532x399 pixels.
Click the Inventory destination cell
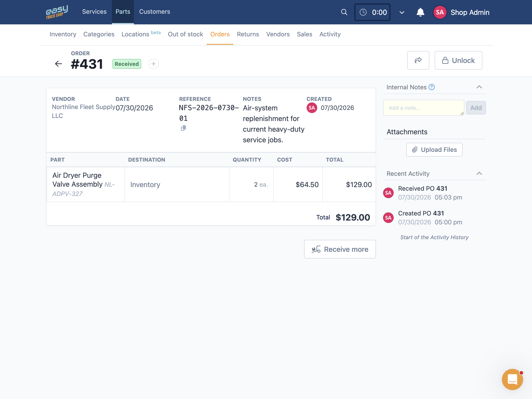click(x=177, y=184)
